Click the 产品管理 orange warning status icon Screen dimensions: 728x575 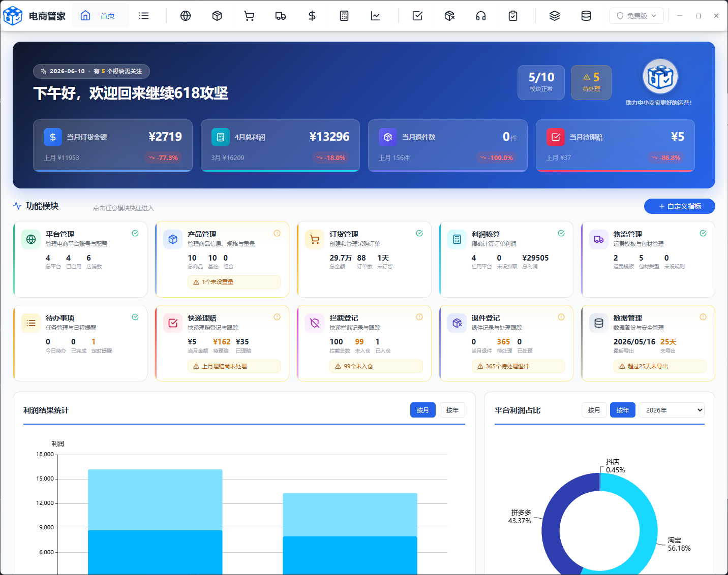[x=277, y=233]
